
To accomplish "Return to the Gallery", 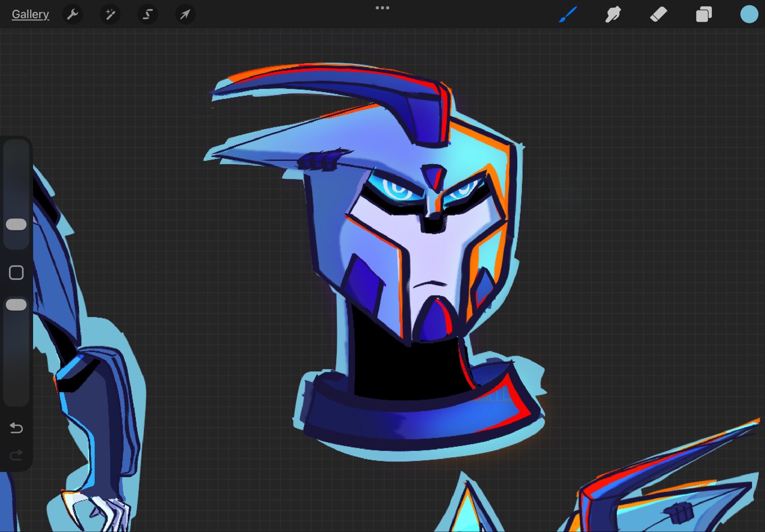I will (x=30, y=15).
